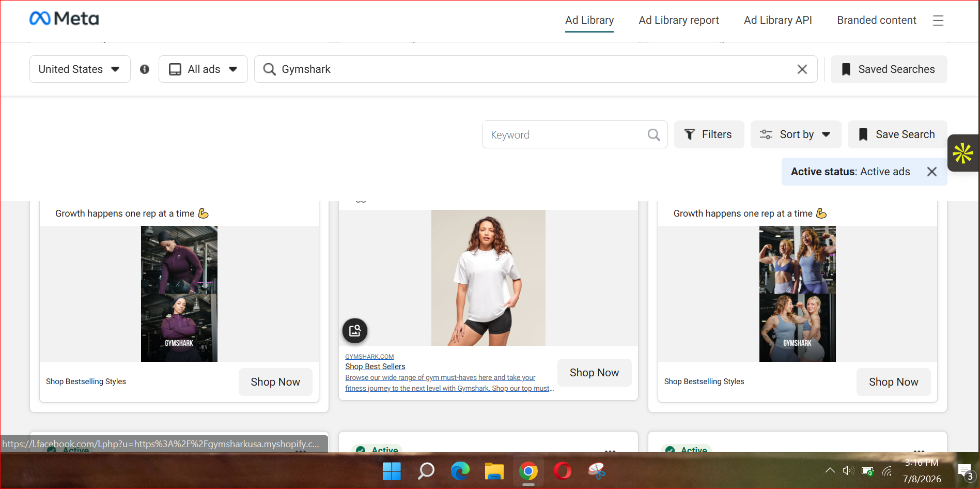
Task: Click the image search icon on ad
Action: pyautogui.click(x=355, y=330)
